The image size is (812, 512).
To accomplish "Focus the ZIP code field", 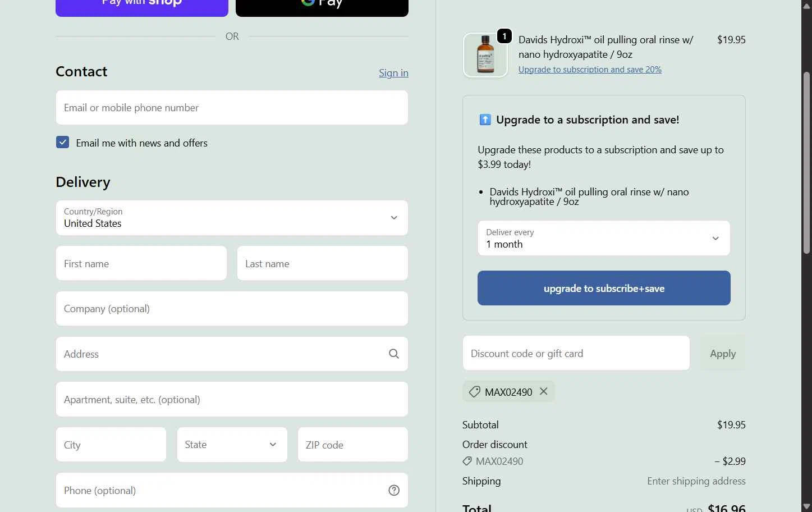I will (x=353, y=445).
